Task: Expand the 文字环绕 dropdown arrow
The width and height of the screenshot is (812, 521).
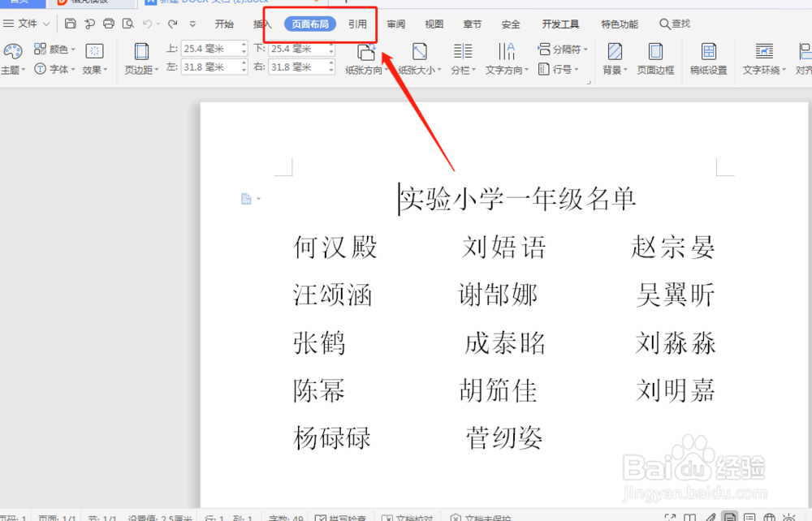Action: click(784, 70)
